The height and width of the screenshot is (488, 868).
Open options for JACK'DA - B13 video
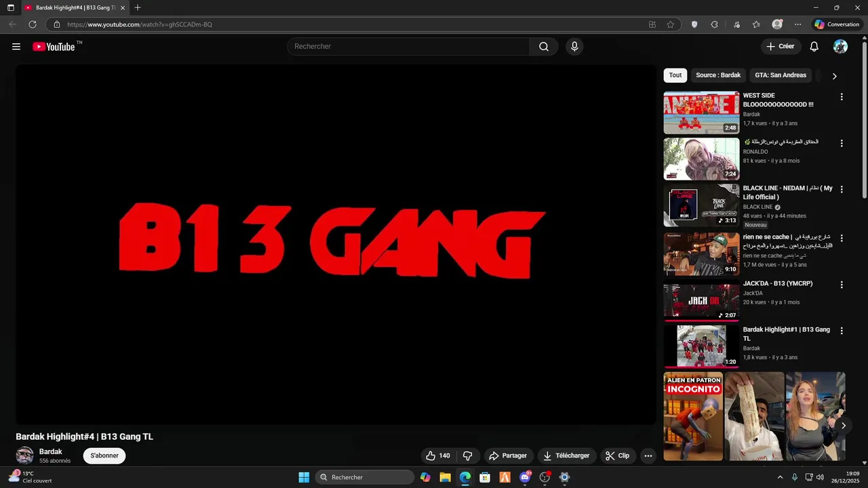[x=842, y=285]
